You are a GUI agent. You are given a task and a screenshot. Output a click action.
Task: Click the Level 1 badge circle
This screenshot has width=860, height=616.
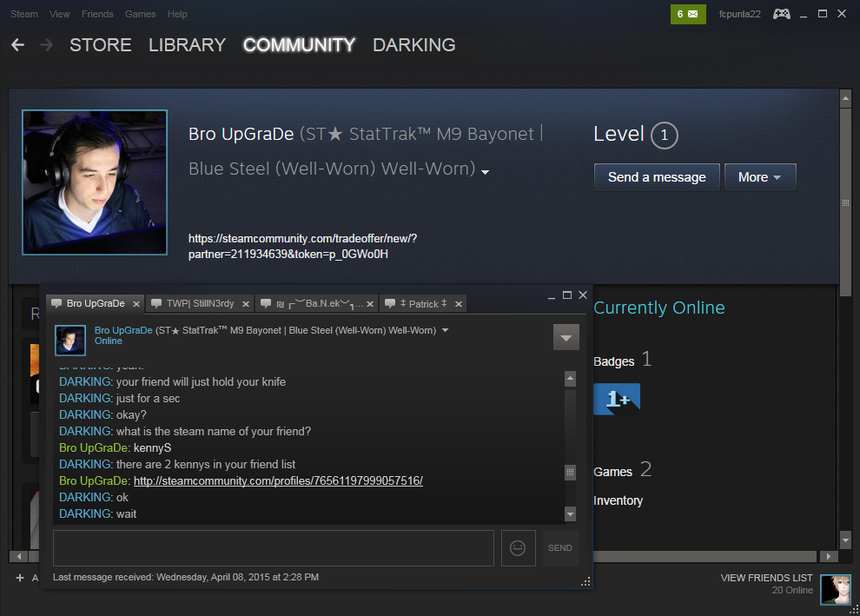(665, 135)
